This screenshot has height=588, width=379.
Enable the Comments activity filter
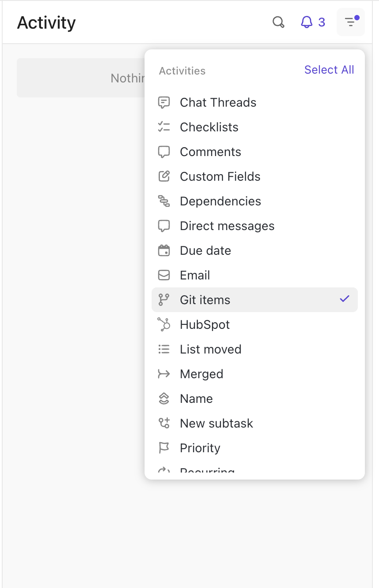(x=210, y=152)
